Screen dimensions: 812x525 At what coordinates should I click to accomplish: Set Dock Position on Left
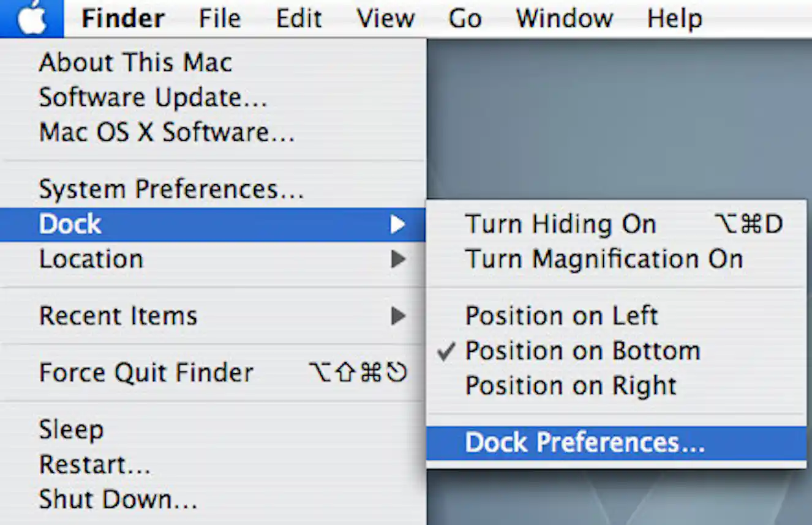pos(562,316)
